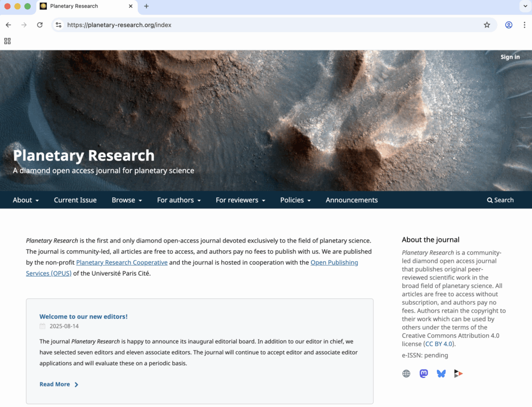This screenshot has width=532, height=407.
Task: Select the Announcements menu item
Action: tap(351, 200)
